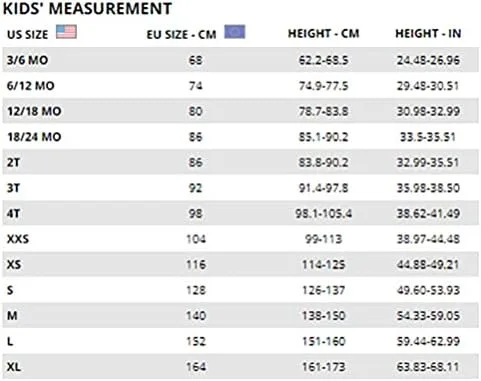Click the 3T size label

click(x=13, y=188)
